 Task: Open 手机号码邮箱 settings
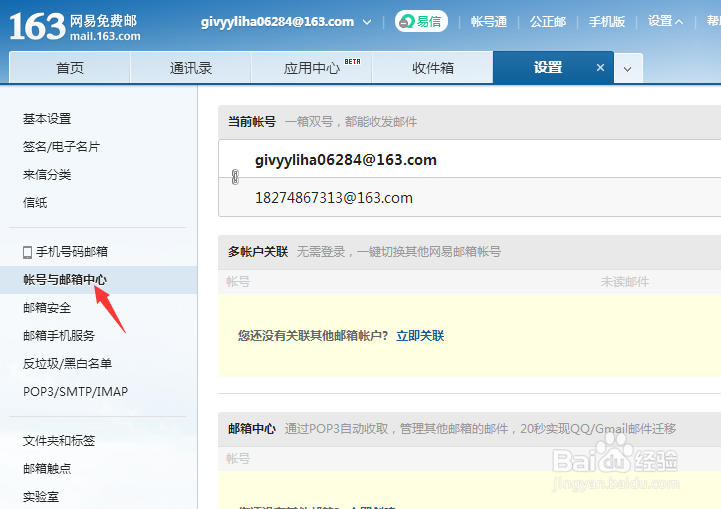click(72, 252)
